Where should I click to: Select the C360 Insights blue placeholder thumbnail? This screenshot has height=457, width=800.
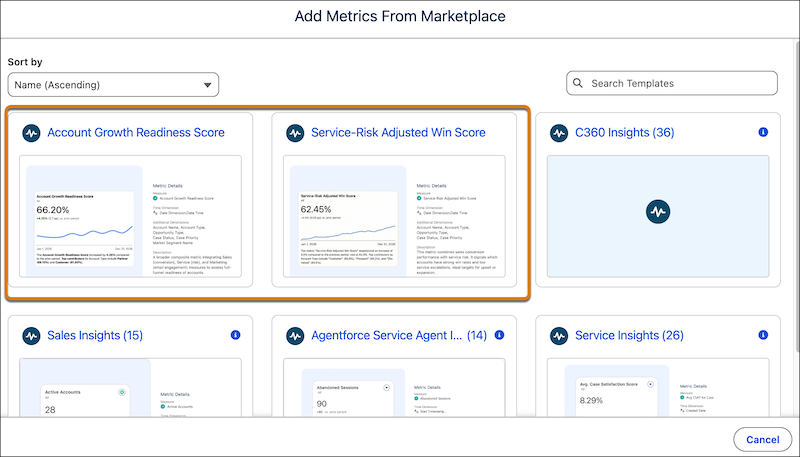(658, 216)
